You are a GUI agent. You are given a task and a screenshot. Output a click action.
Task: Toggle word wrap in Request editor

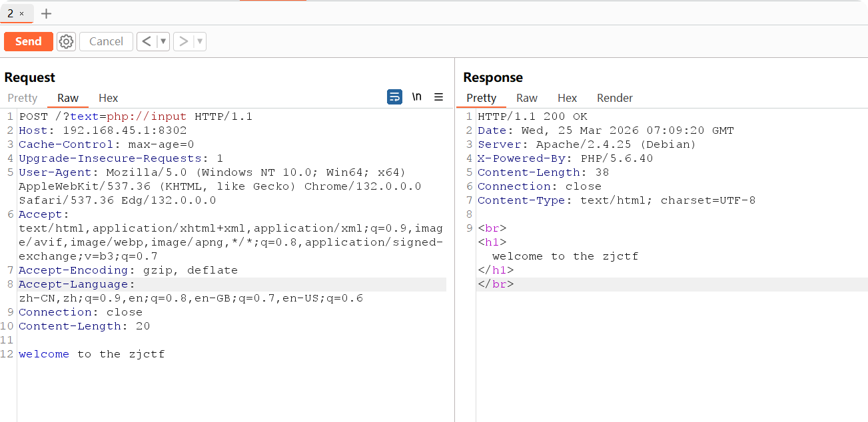(x=394, y=97)
